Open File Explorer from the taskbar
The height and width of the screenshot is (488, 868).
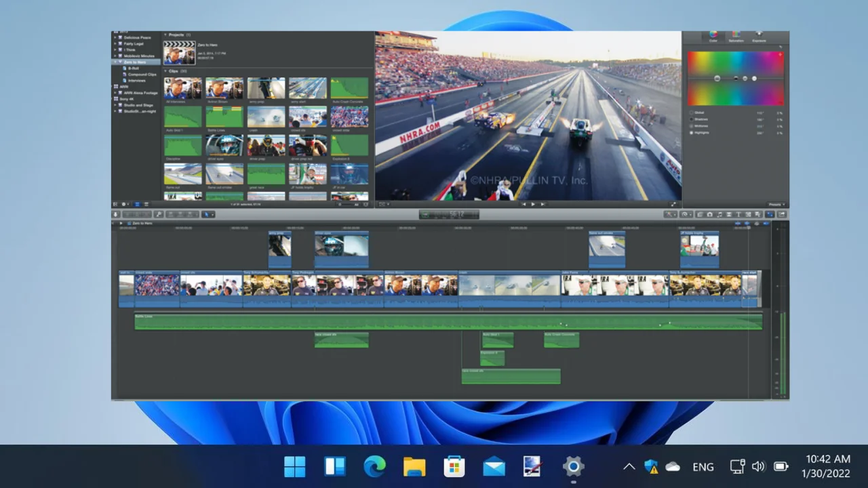[x=414, y=466]
